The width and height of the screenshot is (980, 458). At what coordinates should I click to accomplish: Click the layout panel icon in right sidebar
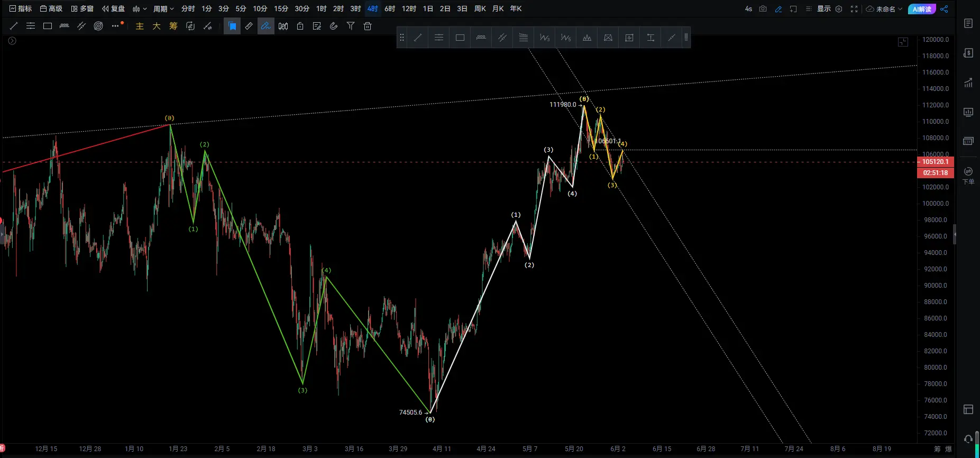(968, 409)
